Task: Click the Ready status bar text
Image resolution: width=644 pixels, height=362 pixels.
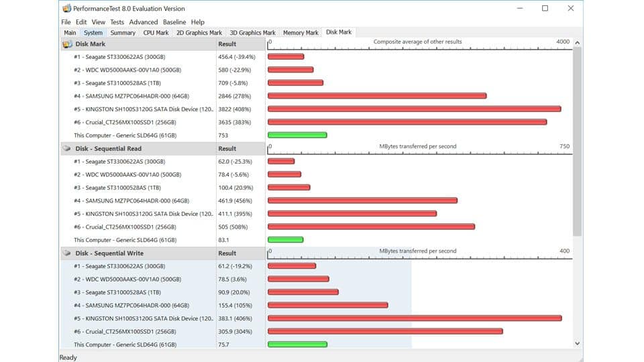Action: [68, 357]
